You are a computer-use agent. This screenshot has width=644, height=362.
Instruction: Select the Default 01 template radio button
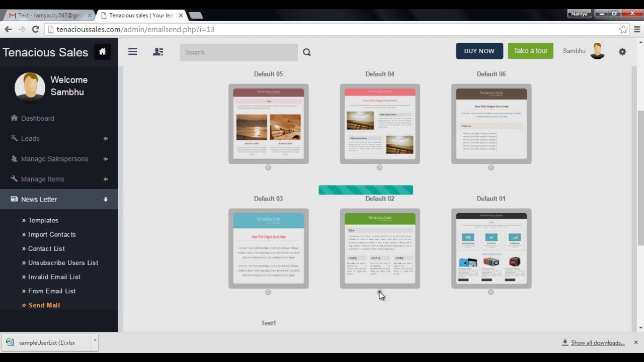click(x=491, y=292)
